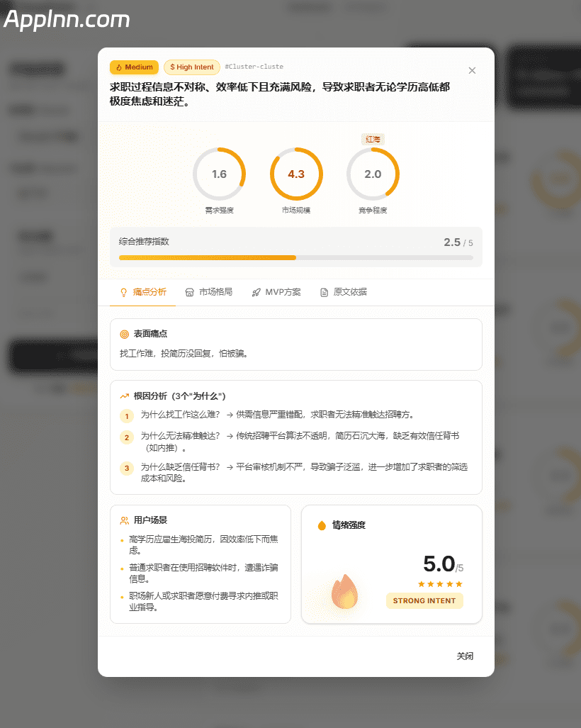Click the users icon beside 用户场景
The image size is (581, 728).
click(x=125, y=520)
